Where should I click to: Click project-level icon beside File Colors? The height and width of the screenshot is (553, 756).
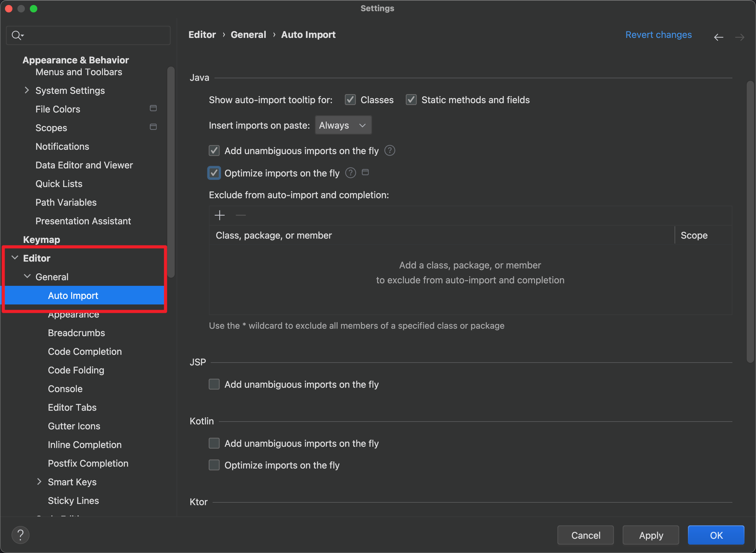[153, 108]
